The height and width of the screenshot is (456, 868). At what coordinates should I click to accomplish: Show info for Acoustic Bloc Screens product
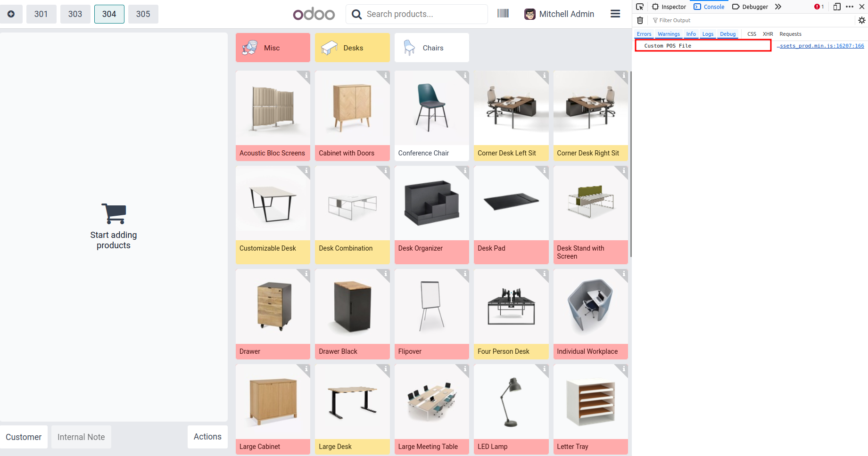pyautogui.click(x=306, y=75)
